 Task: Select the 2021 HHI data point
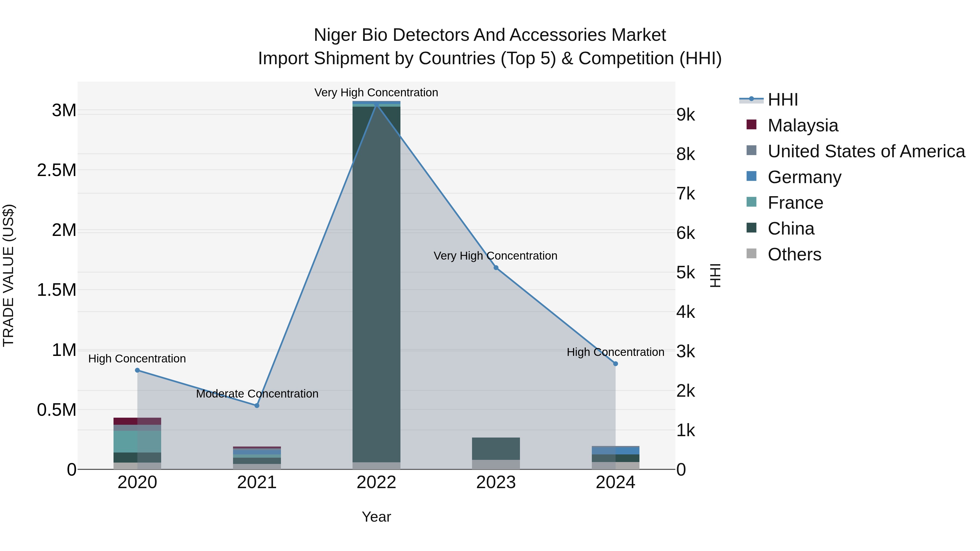(257, 406)
